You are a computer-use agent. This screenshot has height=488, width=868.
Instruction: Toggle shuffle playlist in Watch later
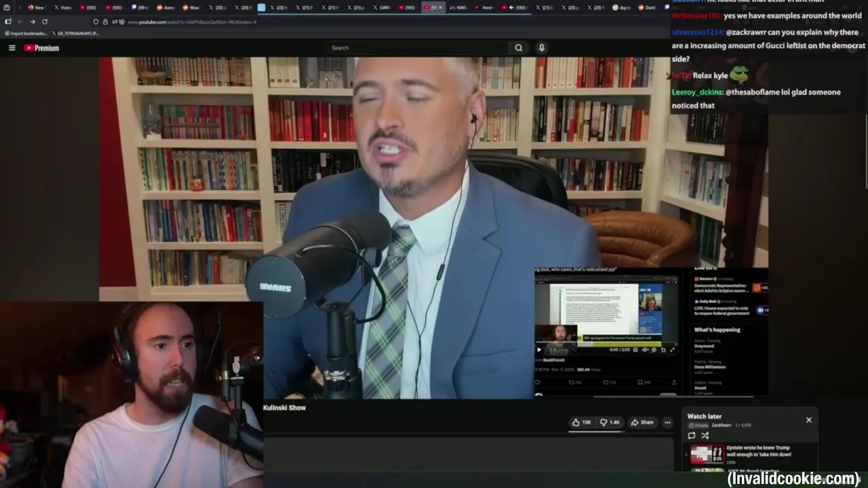[x=705, y=435]
